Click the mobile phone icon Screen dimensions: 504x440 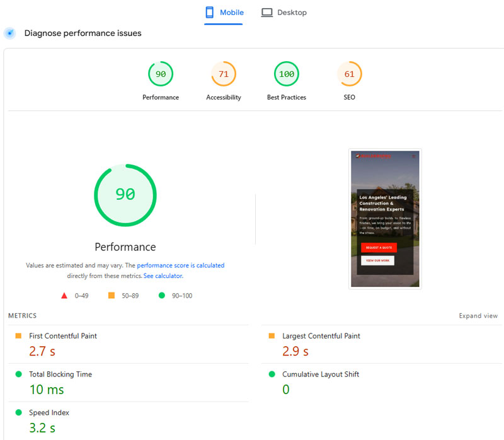pyautogui.click(x=210, y=13)
